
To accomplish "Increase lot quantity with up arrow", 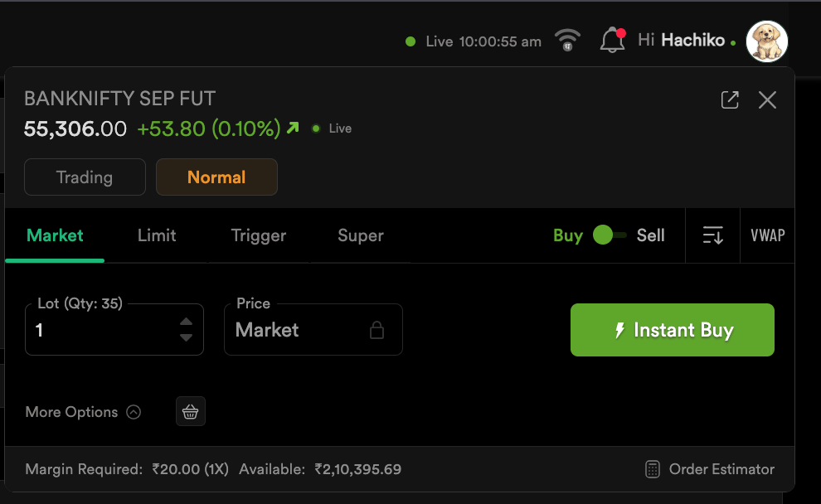I will (187, 322).
